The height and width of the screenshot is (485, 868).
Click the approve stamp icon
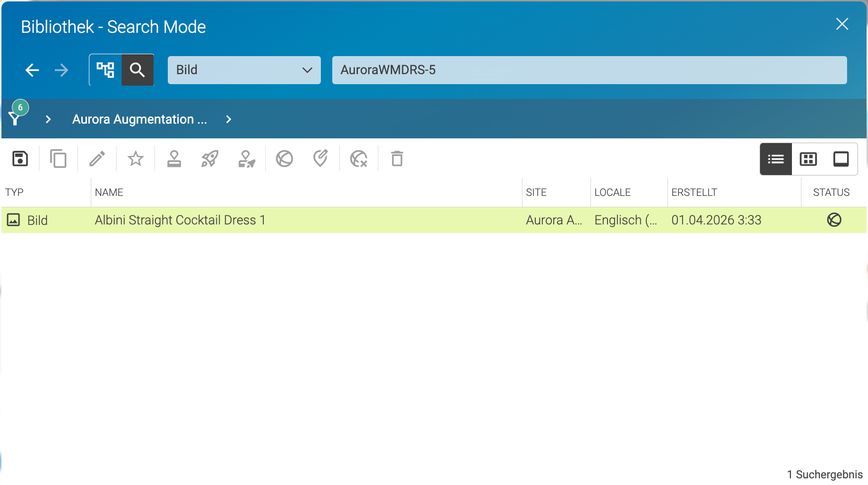174,159
